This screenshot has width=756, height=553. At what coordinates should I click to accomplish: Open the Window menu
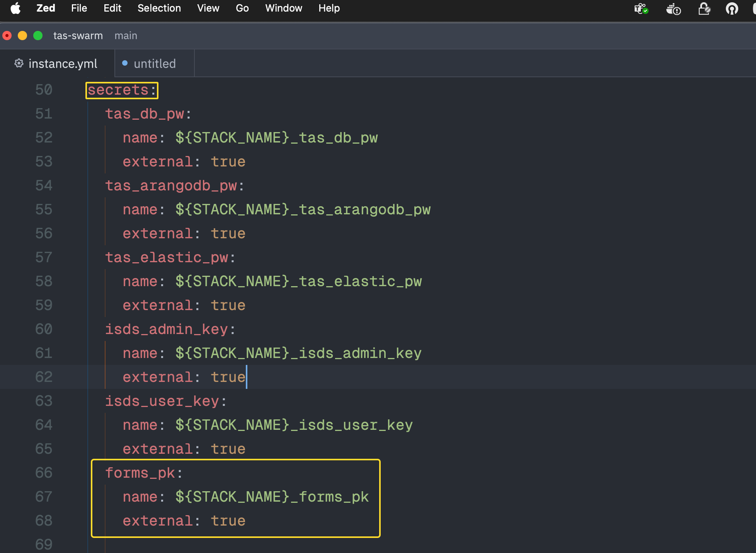pyautogui.click(x=284, y=8)
